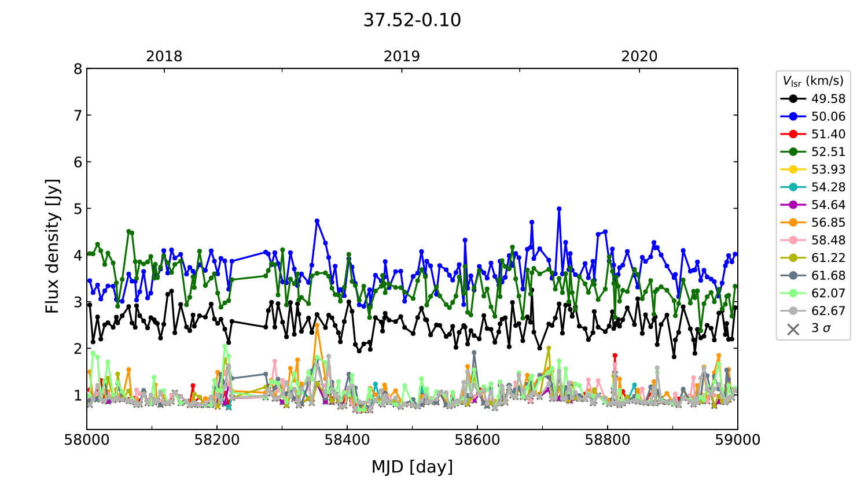Click the blue 50.06 legend marker
Image resolution: width=868 pixels, height=488 pixels.
pos(793,116)
